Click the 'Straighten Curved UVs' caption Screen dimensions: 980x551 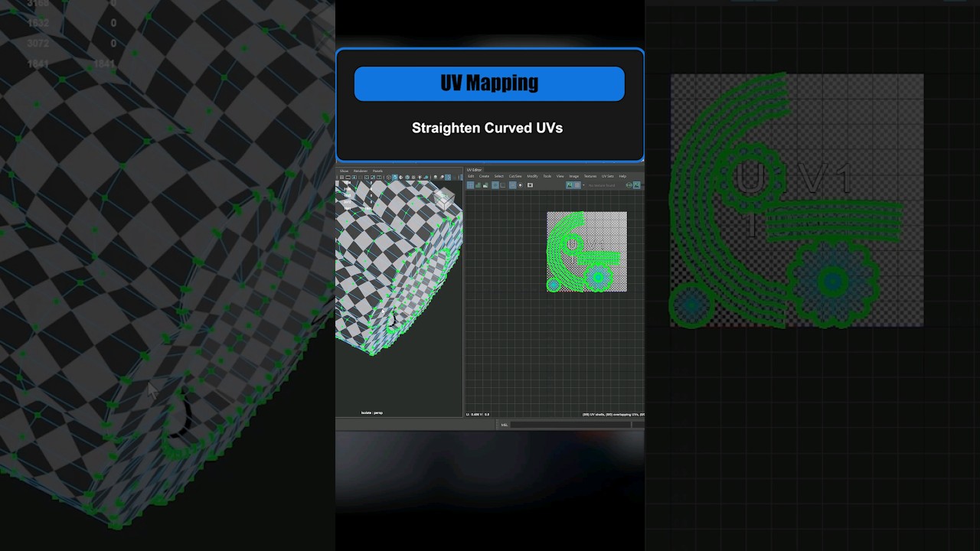click(x=487, y=128)
